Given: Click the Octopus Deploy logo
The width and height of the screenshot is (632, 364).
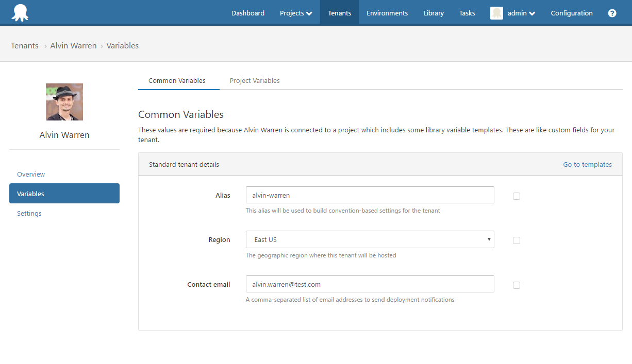Looking at the screenshot, I should [x=20, y=12].
